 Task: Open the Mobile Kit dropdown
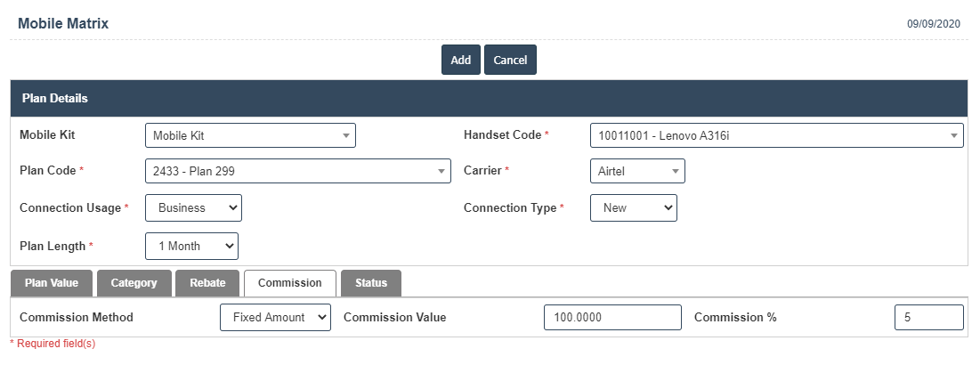click(x=249, y=135)
